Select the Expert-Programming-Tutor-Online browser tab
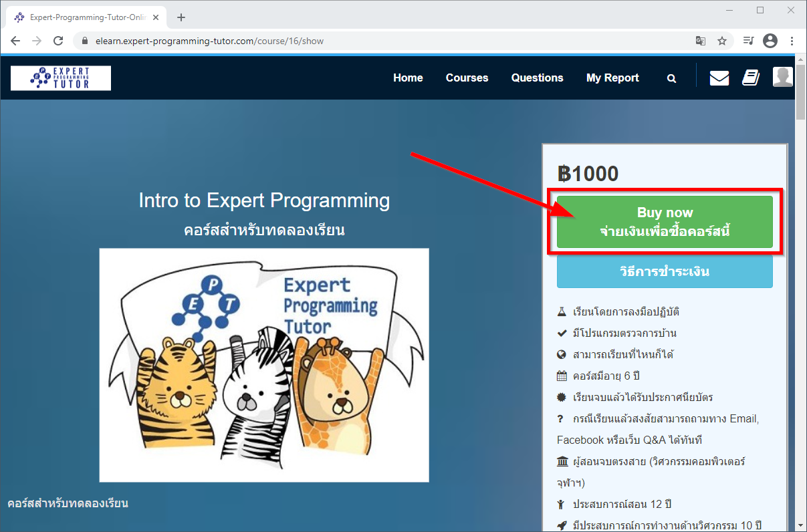This screenshot has width=807, height=532. coord(87,17)
